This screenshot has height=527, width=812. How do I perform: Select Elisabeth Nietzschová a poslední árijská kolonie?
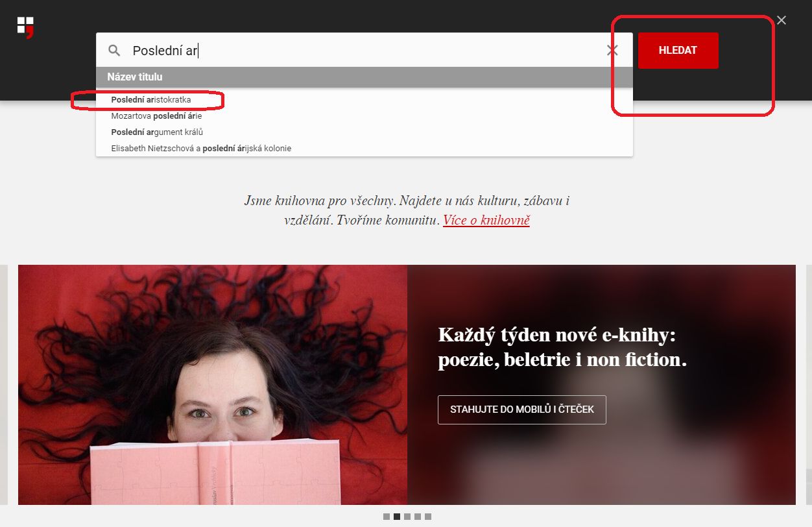(x=201, y=149)
